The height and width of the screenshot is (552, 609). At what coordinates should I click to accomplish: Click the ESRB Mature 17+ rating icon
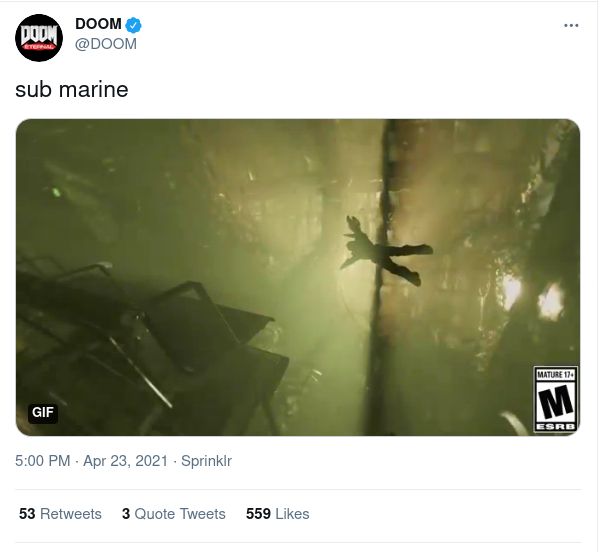[555, 400]
